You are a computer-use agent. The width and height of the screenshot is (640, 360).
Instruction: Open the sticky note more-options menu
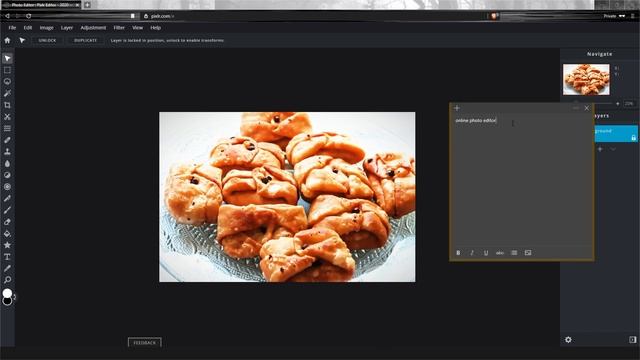coord(576,108)
